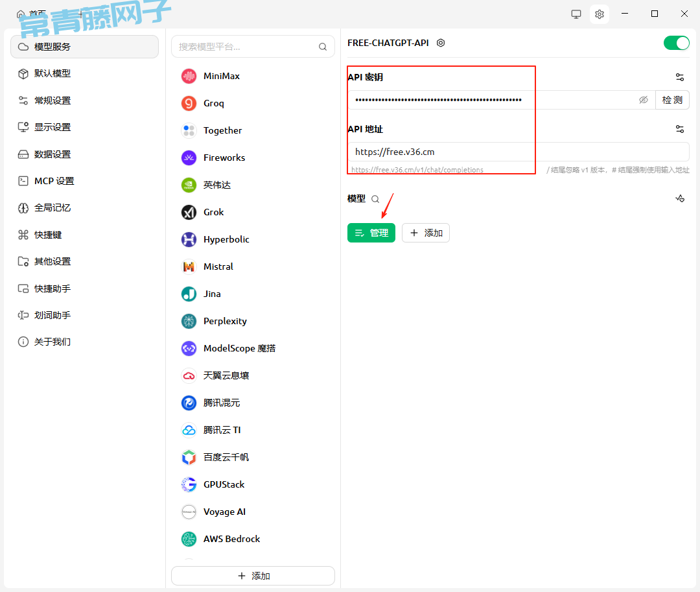Image resolution: width=700 pixels, height=592 pixels.
Task: Open the Perplexity provider icon
Action: coord(189,321)
